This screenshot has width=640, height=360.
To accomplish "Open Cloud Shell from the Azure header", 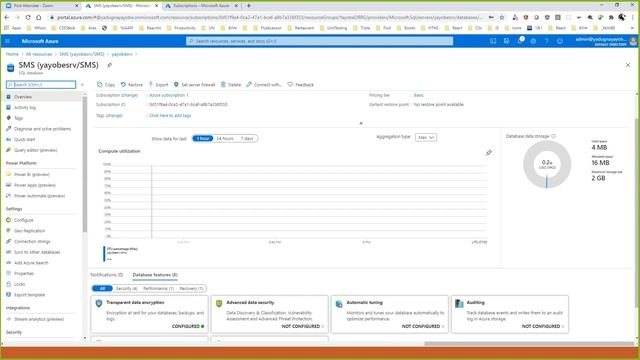I will point(493,41).
